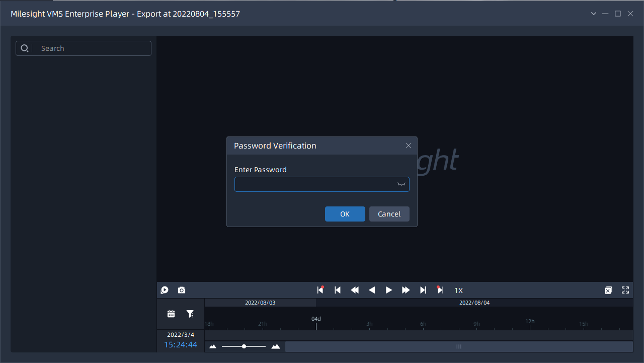
Task: Click the snapshot camera icon
Action: 182,290
